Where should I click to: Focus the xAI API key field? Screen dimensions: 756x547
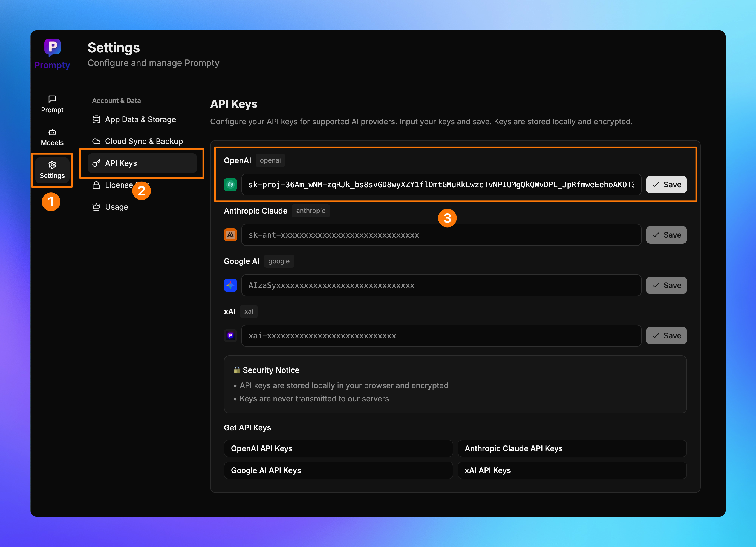point(441,336)
